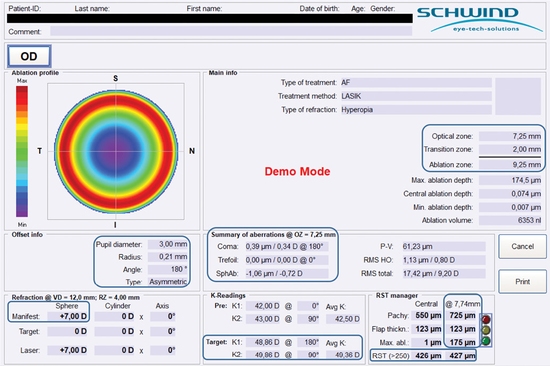Click the offset Type Asymmetric field

(x=168, y=282)
